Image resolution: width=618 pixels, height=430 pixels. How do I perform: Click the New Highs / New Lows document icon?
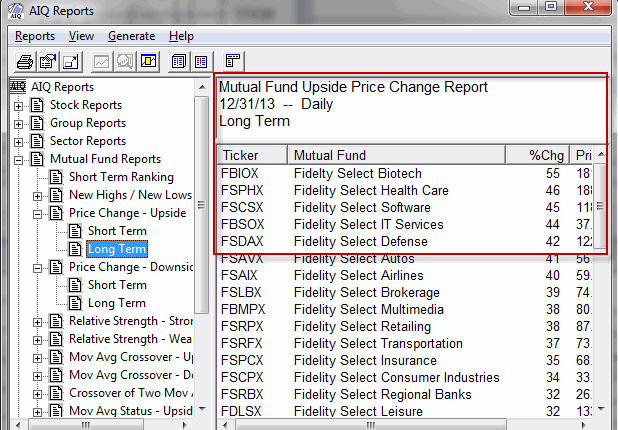pos(56,195)
